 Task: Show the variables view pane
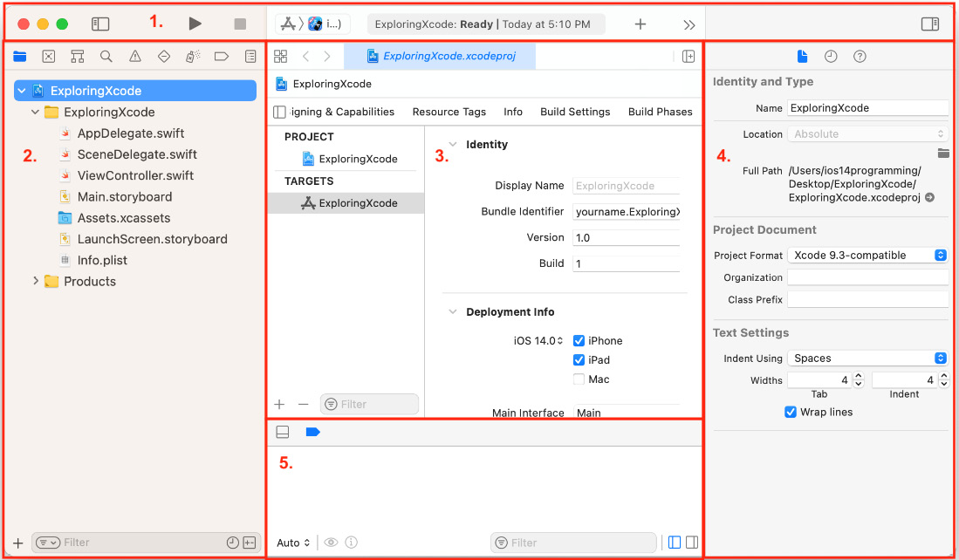tap(675, 543)
